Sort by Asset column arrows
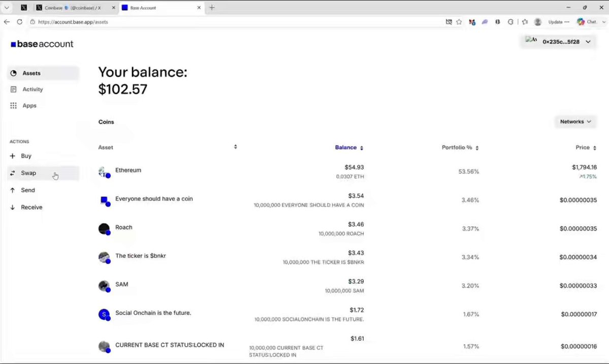 [x=235, y=147]
